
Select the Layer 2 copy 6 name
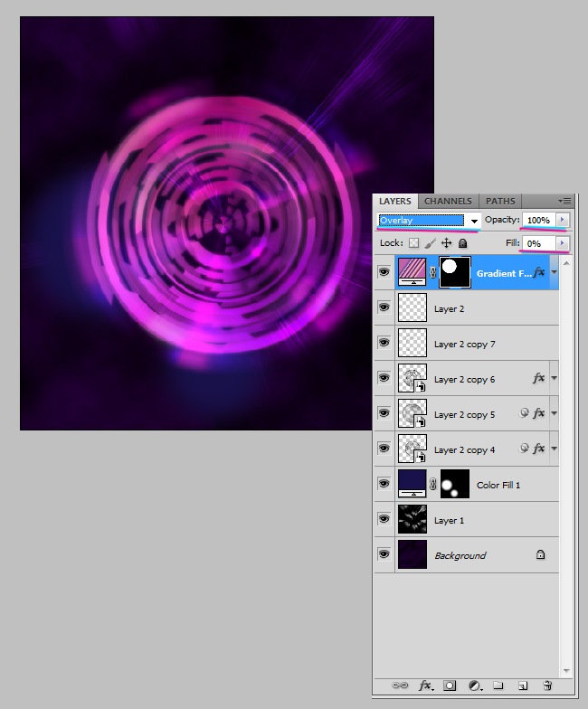(465, 380)
